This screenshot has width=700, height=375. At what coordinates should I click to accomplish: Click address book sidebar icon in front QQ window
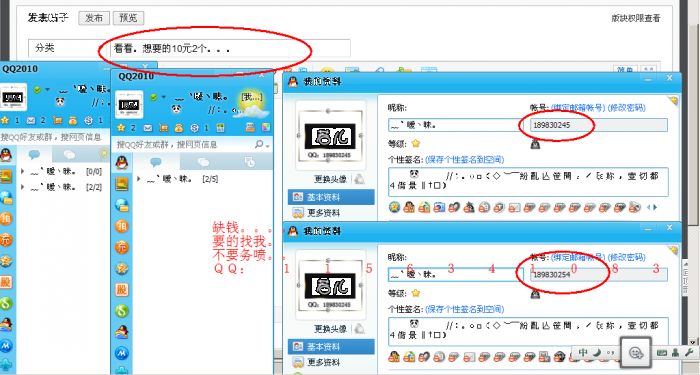tap(121, 183)
